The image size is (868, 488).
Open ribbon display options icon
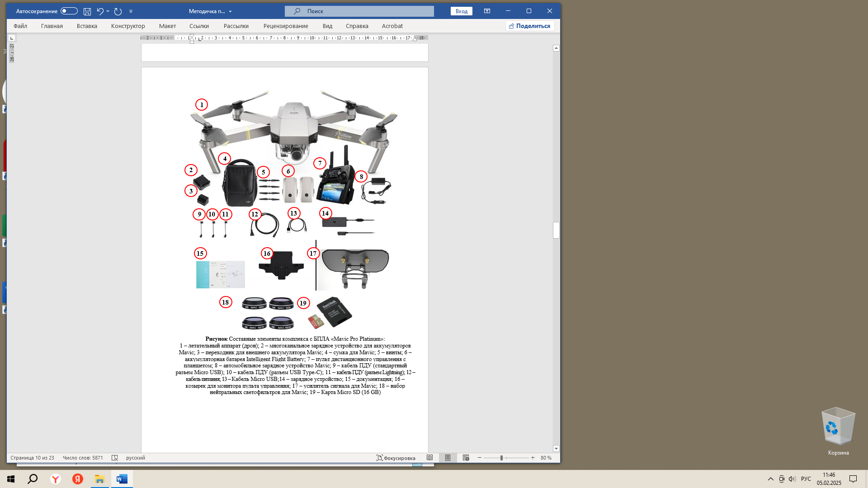(487, 11)
